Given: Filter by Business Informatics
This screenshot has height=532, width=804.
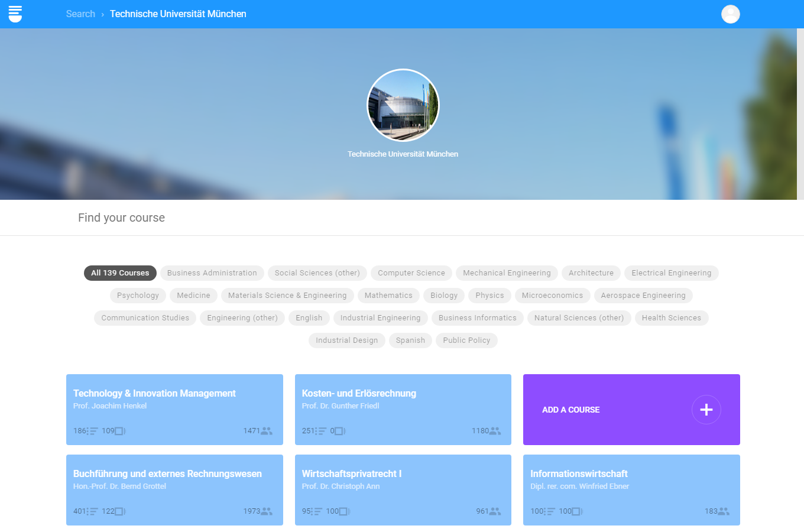Looking at the screenshot, I should (x=478, y=318).
